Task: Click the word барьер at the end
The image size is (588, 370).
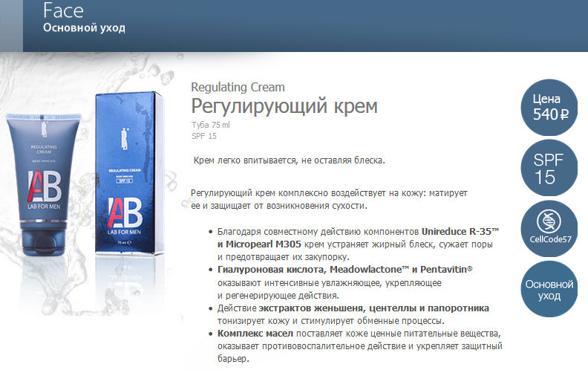Action: (233, 359)
